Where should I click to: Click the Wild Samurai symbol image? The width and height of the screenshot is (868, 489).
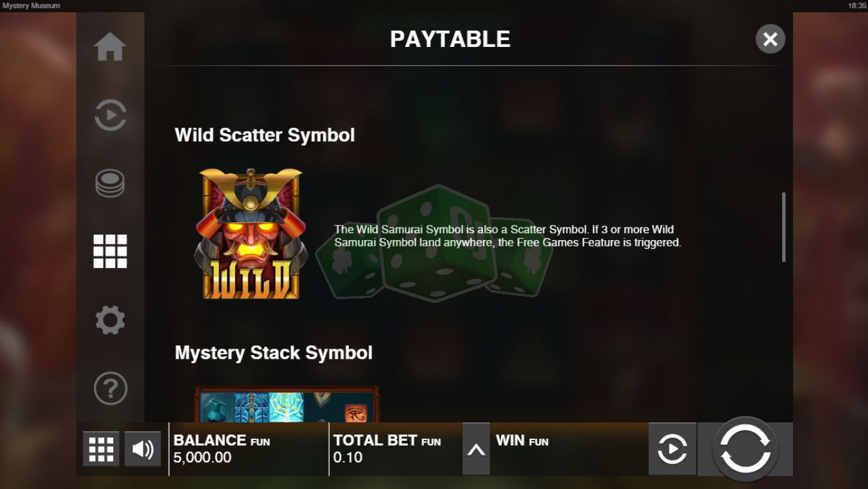pyautogui.click(x=250, y=234)
